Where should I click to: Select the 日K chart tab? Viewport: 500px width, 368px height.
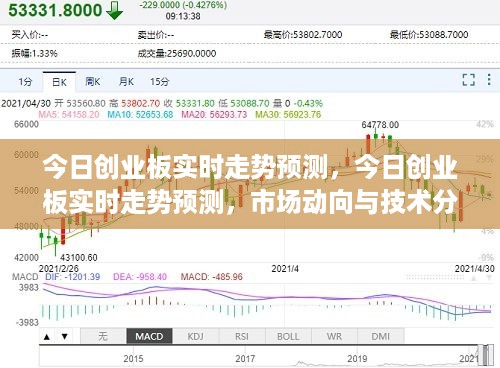[59, 82]
